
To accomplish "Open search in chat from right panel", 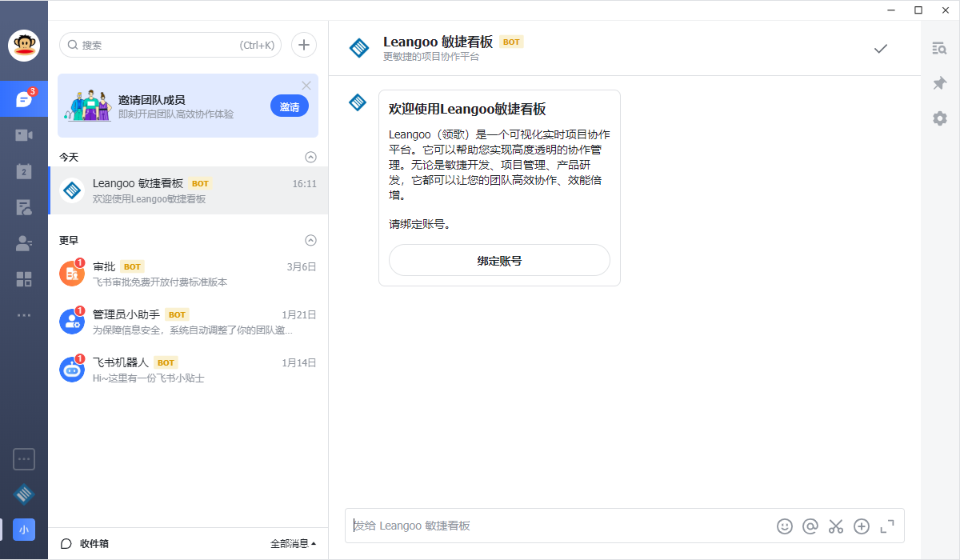I will point(940,48).
